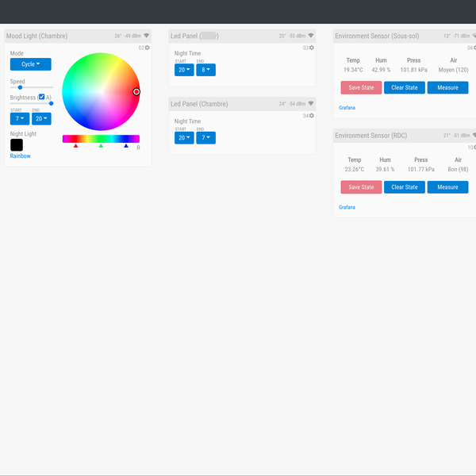Toggle the Brightness auto checkbox
The width and height of the screenshot is (476, 476).
coord(41,98)
